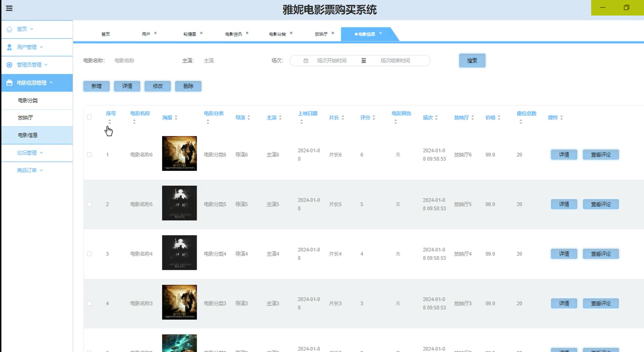Image resolution: width=644 pixels, height=352 pixels.
Task: Click the calendar icon in the 场次 date range
Action: click(306, 61)
